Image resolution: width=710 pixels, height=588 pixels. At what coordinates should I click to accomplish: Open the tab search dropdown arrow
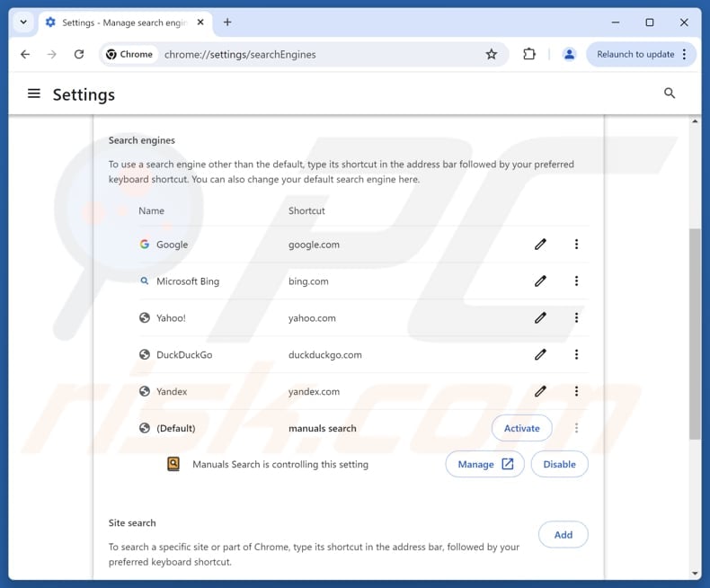[x=23, y=22]
